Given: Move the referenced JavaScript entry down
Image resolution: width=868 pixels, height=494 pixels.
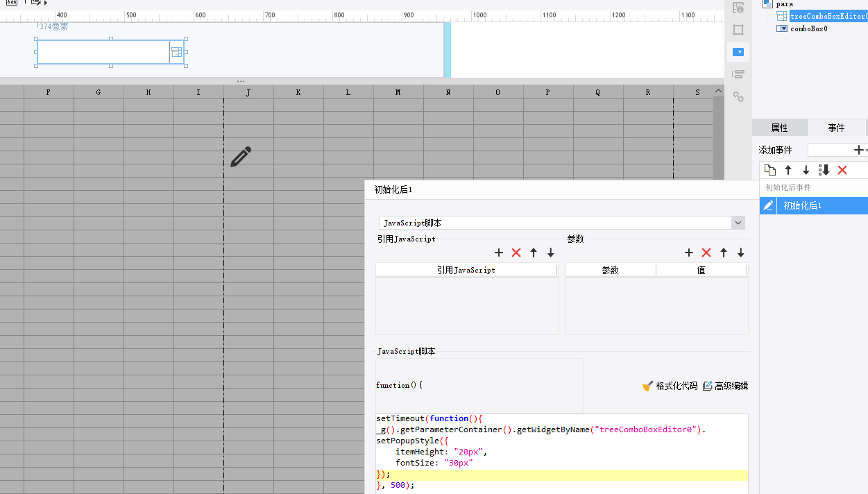Looking at the screenshot, I should [x=551, y=253].
